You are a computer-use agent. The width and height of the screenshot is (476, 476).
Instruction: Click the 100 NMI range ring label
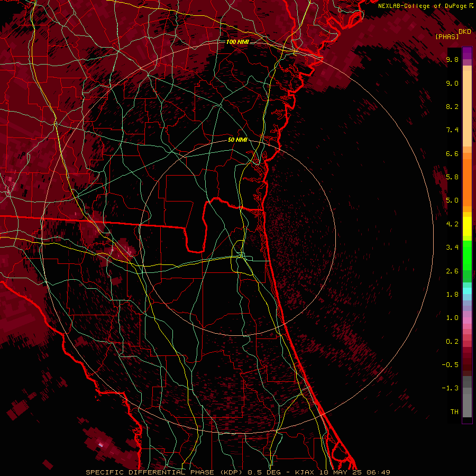[237, 42]
